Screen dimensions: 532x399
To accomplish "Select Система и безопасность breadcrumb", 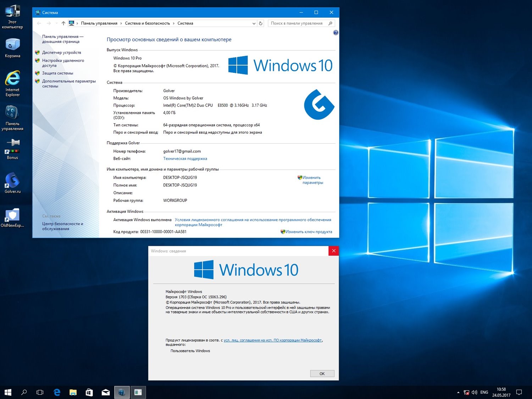I will click(147, 23).
